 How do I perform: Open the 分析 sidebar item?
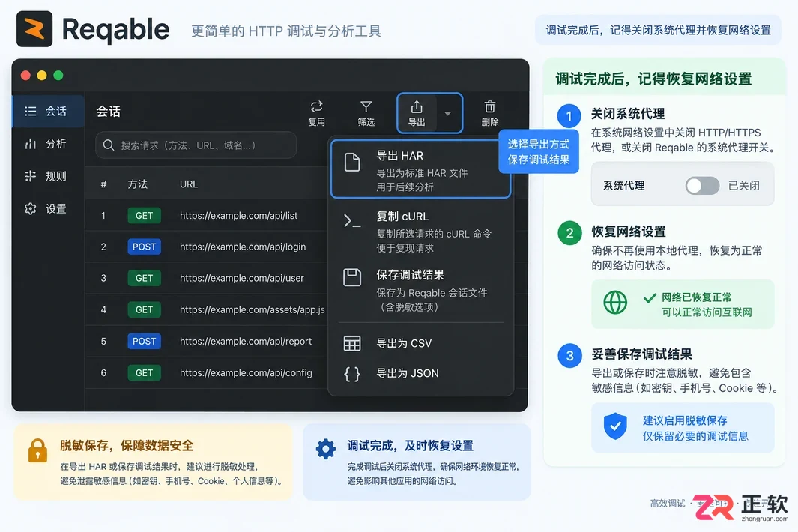[x=48, y=144]
